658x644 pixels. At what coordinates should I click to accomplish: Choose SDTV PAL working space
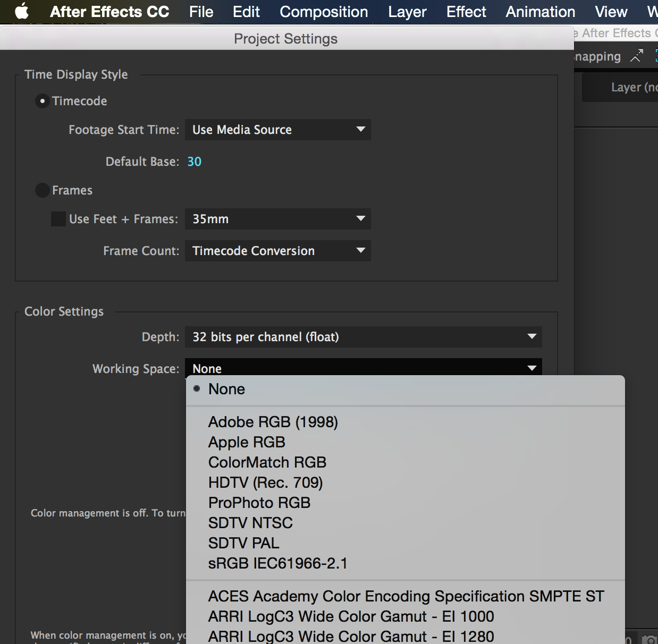406,543
